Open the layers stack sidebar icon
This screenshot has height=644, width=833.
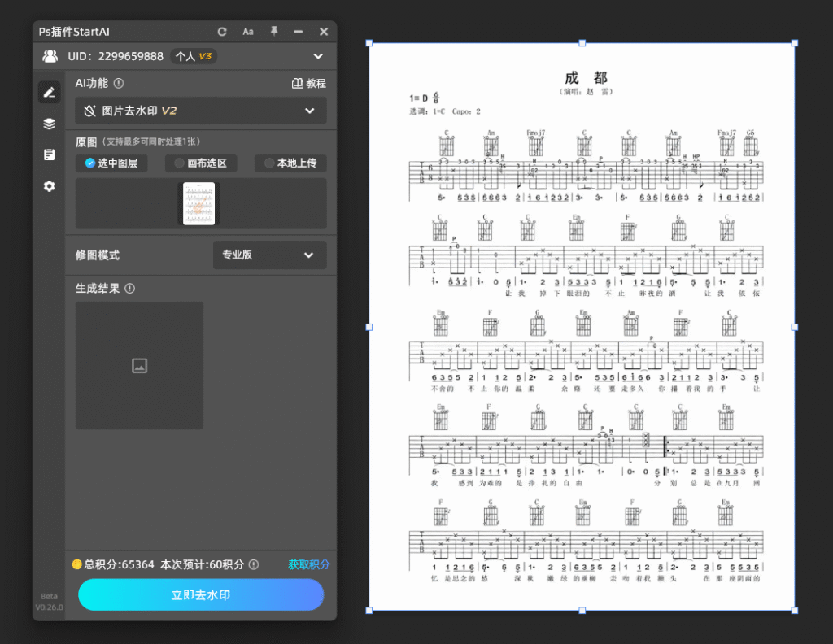[50, 124]
